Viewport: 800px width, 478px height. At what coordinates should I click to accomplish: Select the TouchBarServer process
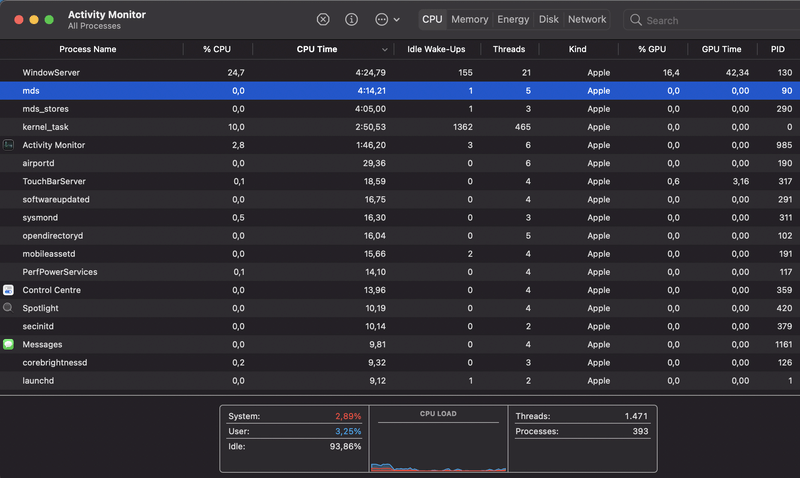pos(54,181)
